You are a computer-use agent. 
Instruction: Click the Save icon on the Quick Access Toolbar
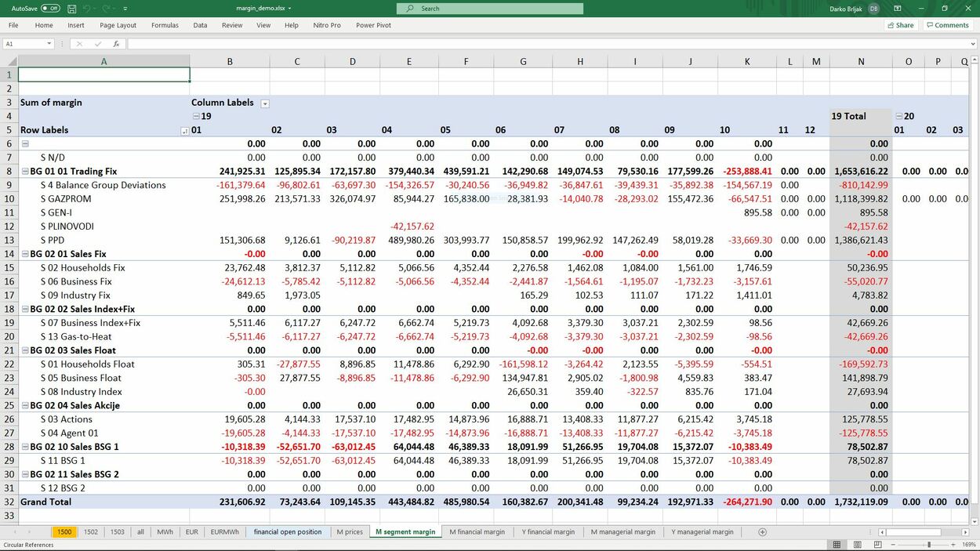coord(72,8)
